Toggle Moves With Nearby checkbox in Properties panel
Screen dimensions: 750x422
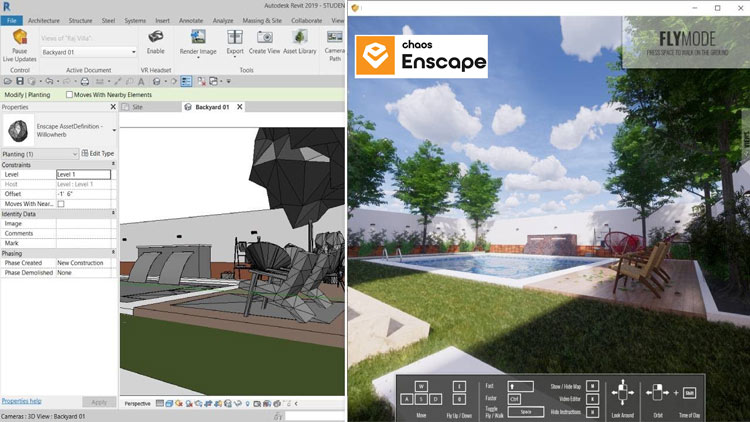[x=61, y=204]
